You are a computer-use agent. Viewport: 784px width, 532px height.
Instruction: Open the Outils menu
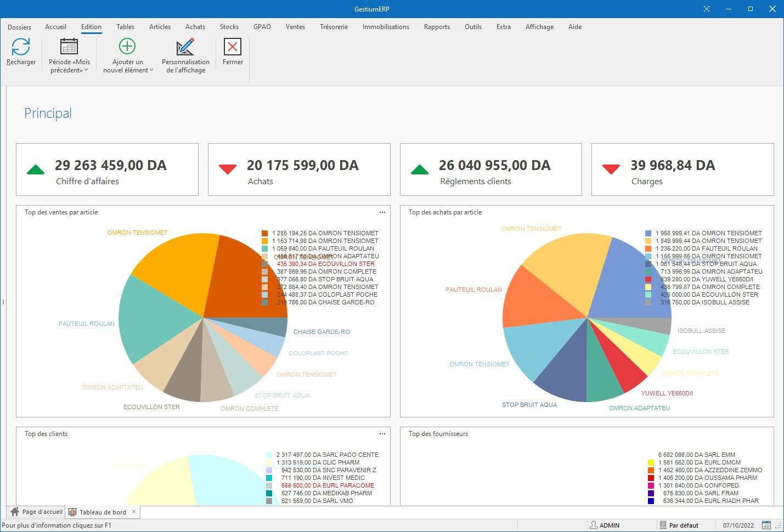[473, 27]
